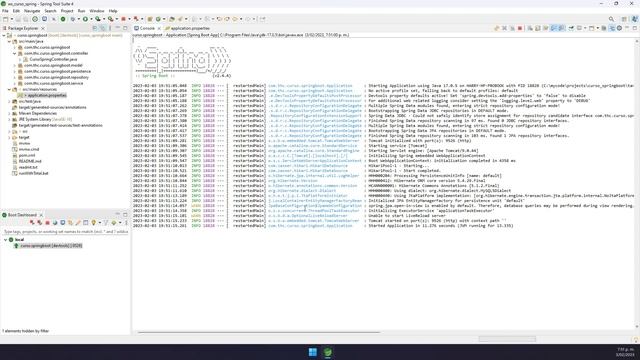Collapse the com.thc.curso.springboot.controller package
Screen dimensions: 640x360
15,53
